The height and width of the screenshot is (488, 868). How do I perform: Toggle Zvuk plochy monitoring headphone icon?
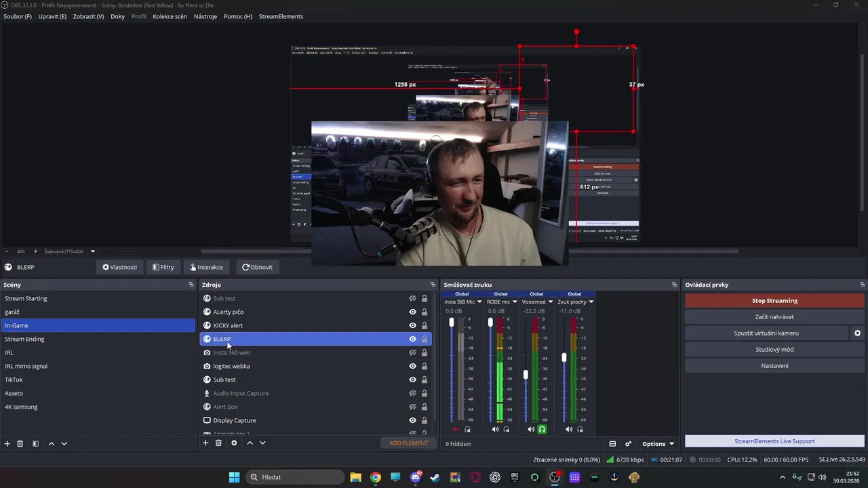580,429
